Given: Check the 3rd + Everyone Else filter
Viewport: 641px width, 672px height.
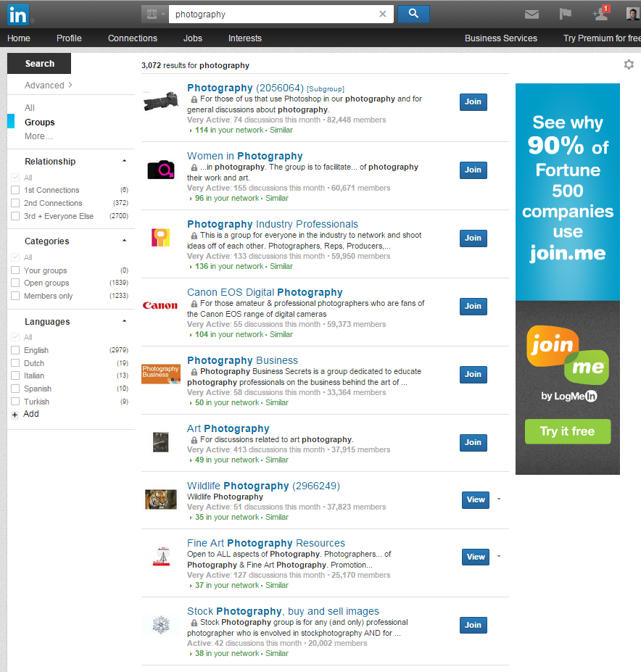Looking at the screenshot, I should coord(15,216).
